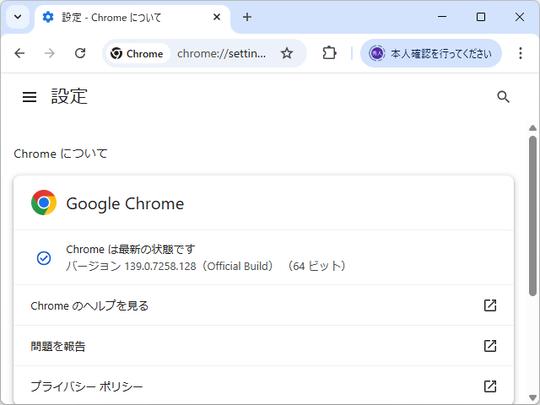This screenshot has width=540, height=405.
Task: Open the settings hamburger menu
Action: pyautogui.click(x=29, y=97)
